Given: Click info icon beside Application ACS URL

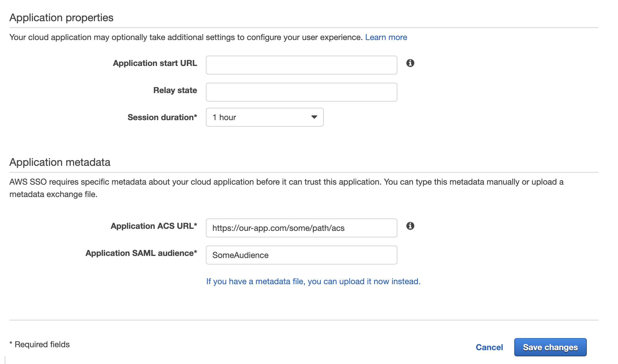Looking at the screenshot, I should 410,226.
